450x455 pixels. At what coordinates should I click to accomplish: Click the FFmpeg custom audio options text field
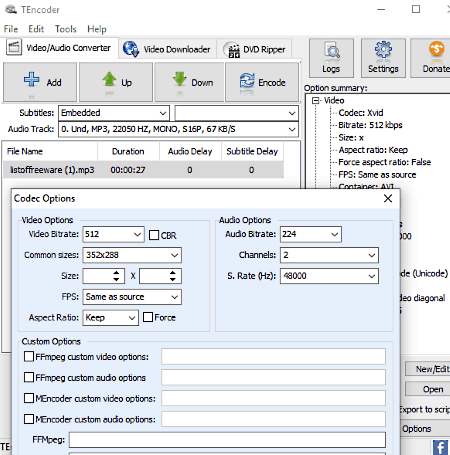click(273, 377)
